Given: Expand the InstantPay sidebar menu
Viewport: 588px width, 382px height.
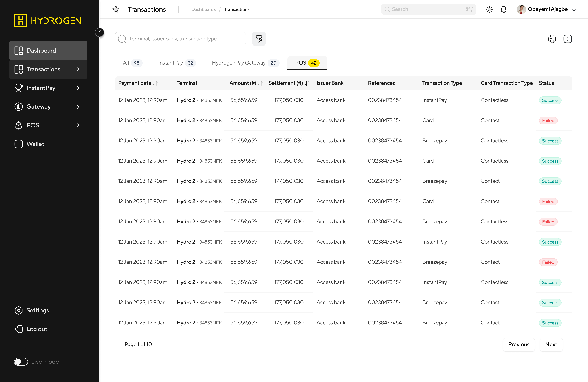Looking at the screenshot, I should pyautogui.click(x=78, y=88).
